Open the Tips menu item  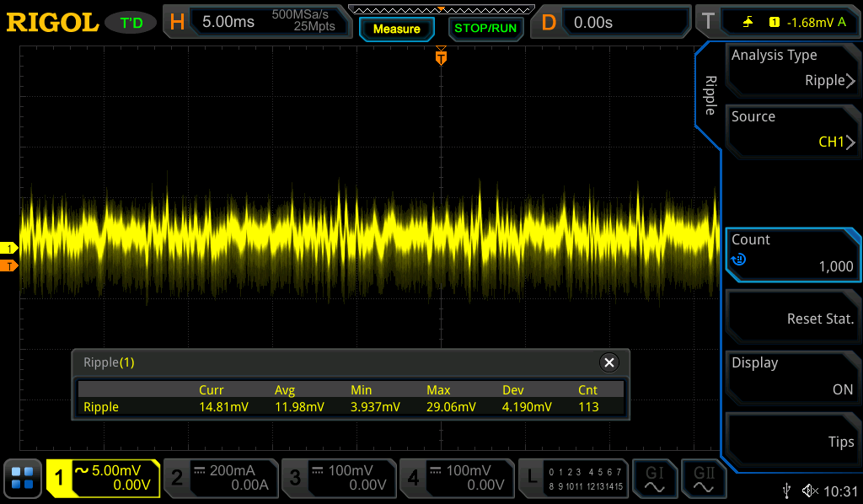[792, 439]
